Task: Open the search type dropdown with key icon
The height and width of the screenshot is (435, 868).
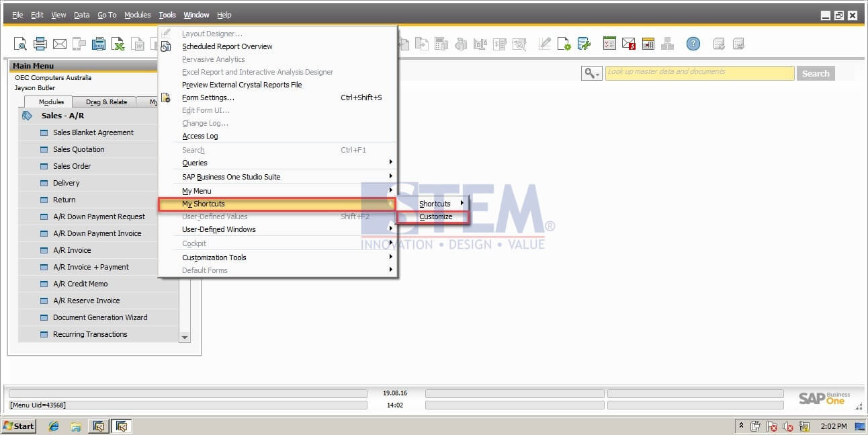Action: (x=591, y=73)
